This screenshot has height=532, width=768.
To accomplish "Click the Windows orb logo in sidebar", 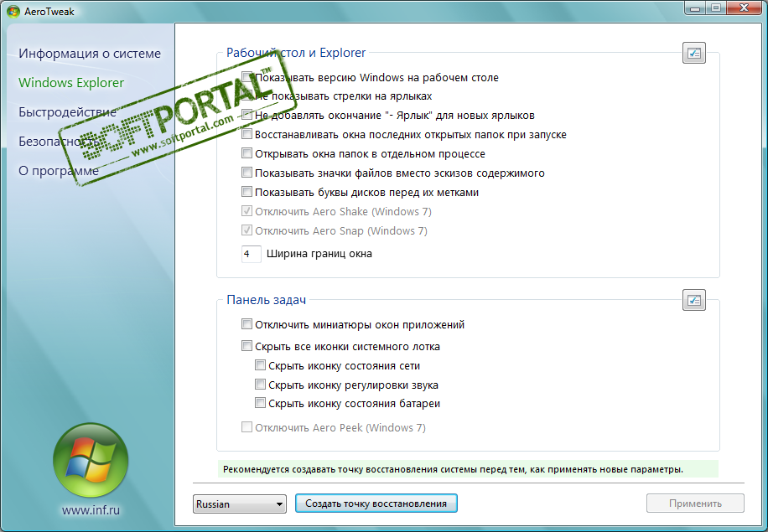I will point(91,461).
